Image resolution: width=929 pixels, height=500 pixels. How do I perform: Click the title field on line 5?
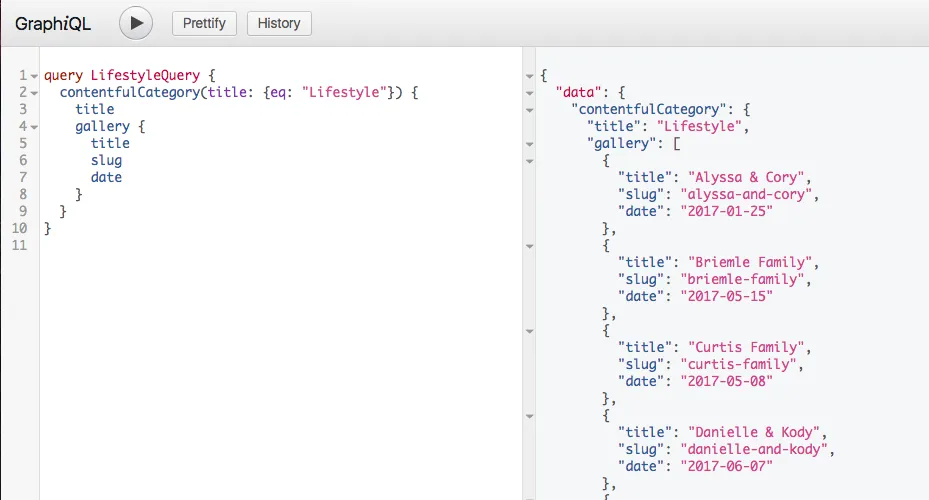point(110,143)
